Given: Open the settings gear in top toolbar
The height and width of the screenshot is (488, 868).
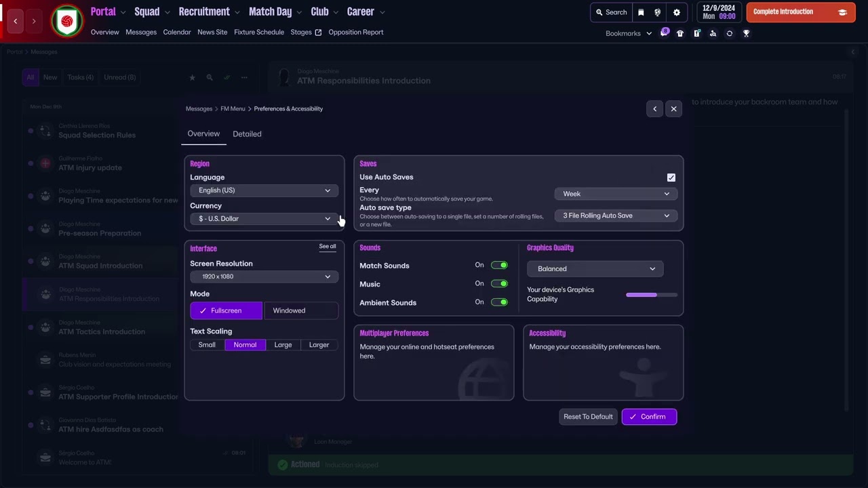Looking at the screenshot, I should 677,12.
